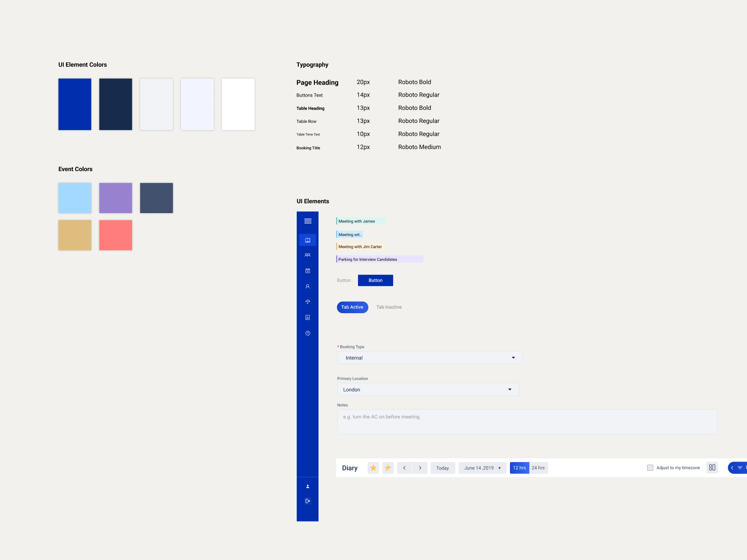747x560 pixels.
Task: Click the Table Heading typography sample
Action: 310,108
